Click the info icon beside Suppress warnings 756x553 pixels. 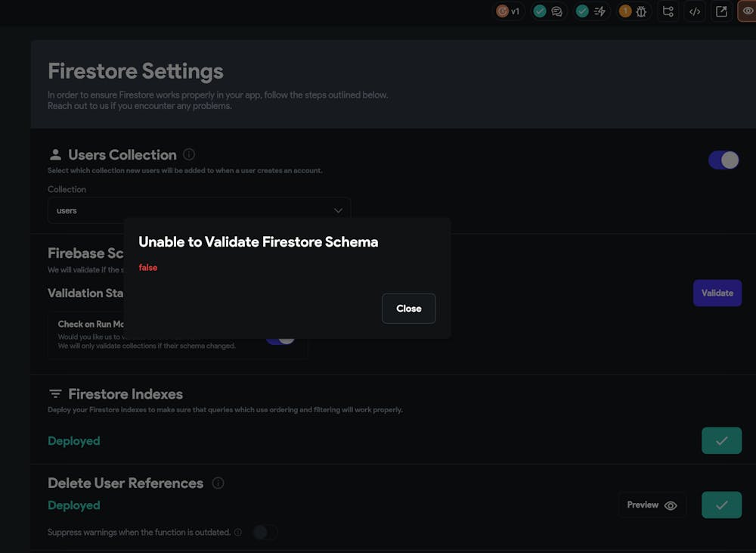click(238, 533)
